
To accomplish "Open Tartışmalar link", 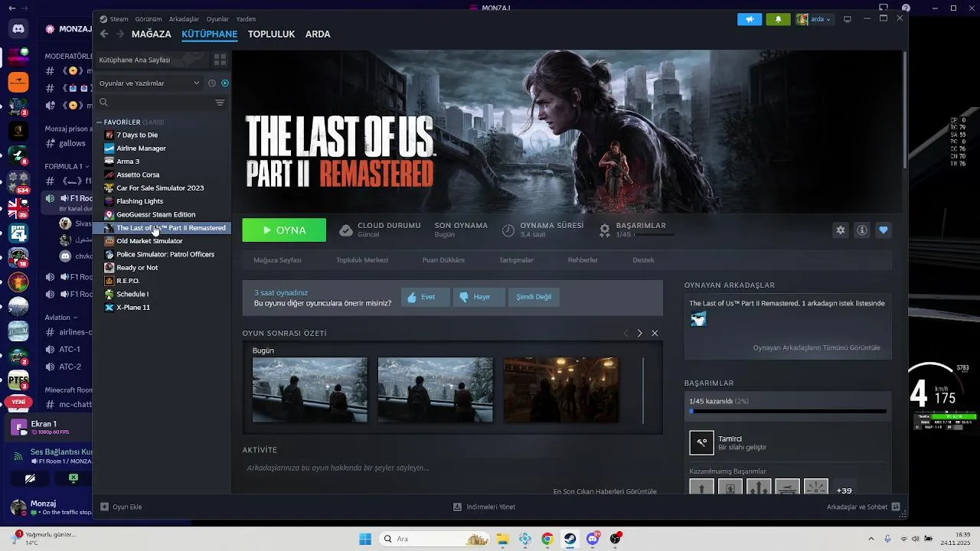I will (516, 260).
